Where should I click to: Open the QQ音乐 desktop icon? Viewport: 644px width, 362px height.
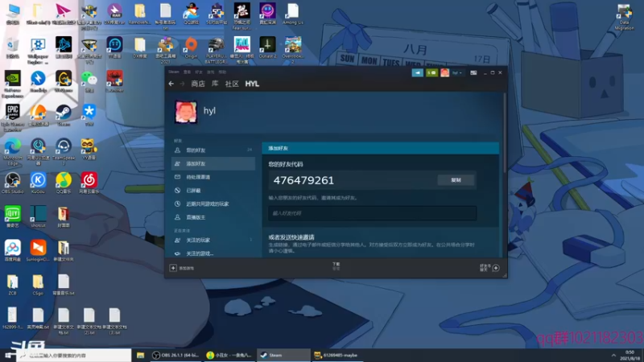coord(64,183)
